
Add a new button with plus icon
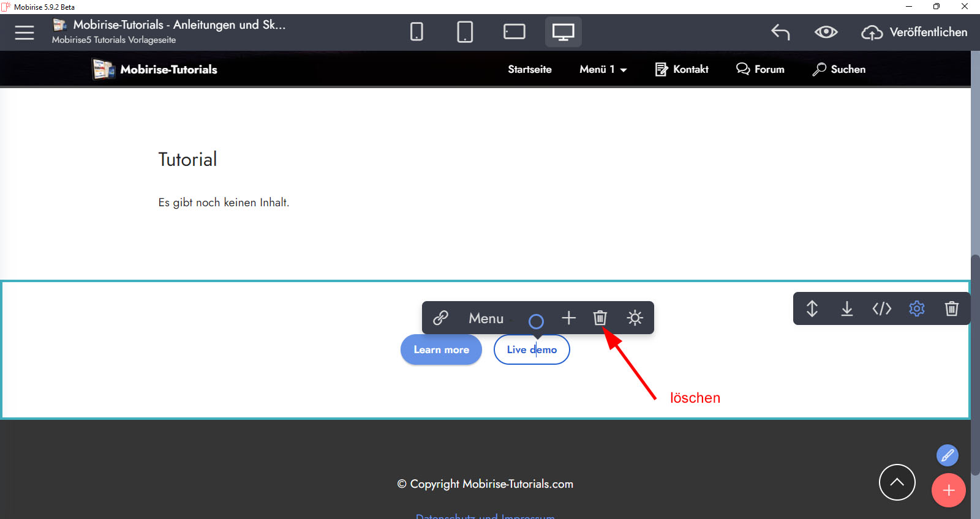(569, 318)
